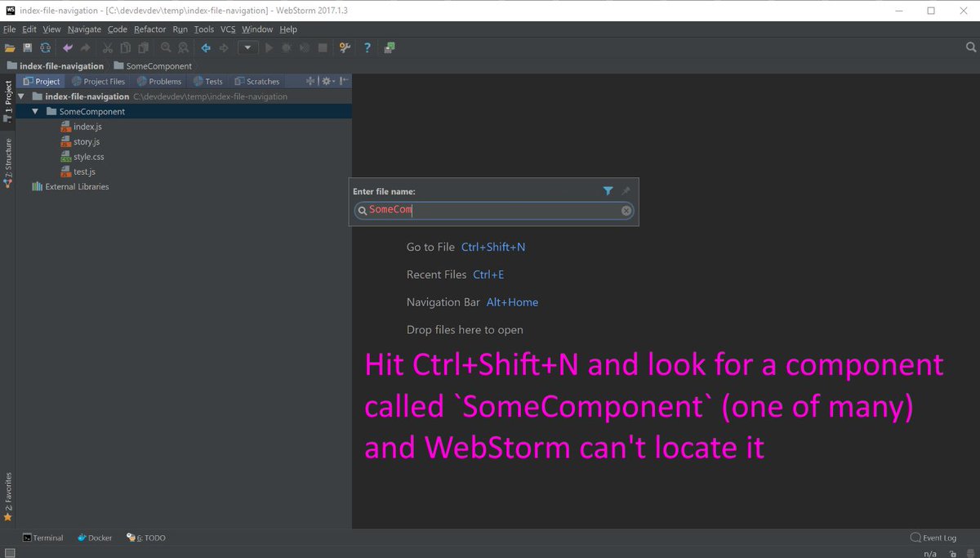980x558 pixels.
Task: Open the Help menu
Action: coord(288,29)
